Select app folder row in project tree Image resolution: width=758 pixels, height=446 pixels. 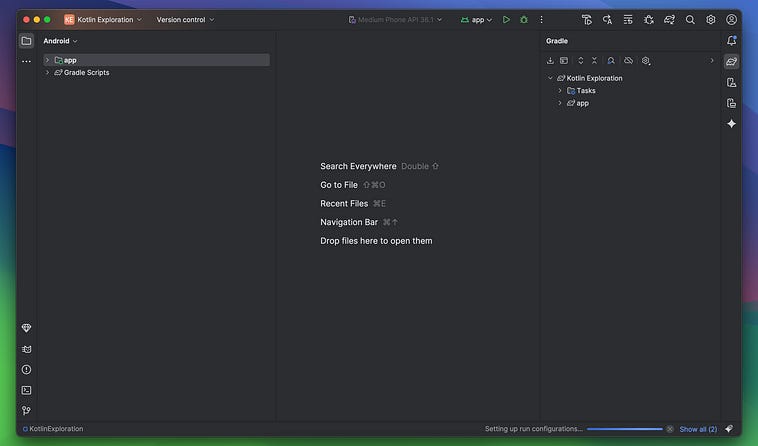(x=156, y=60)
